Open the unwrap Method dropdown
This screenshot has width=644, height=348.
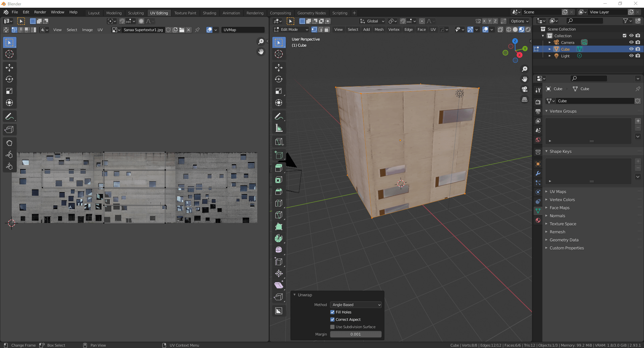point(356,305)
